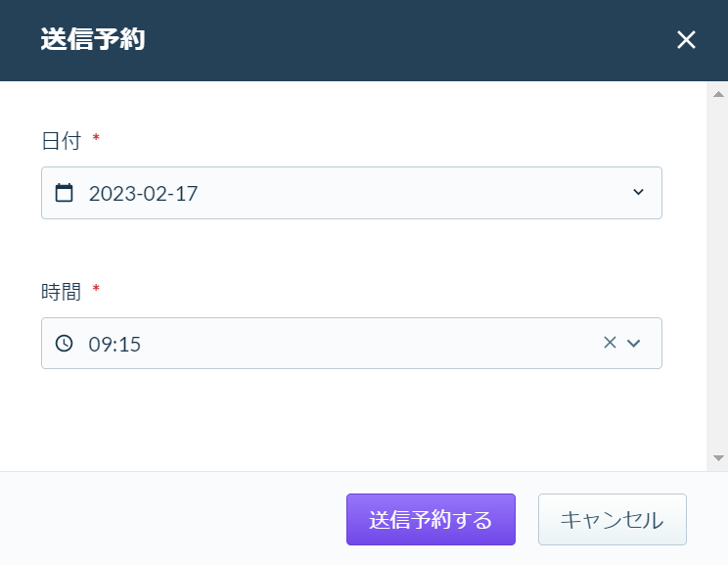Click the 時間 field label
The image size is (728, 565).
pyautogui.click(x=62, y=292)
